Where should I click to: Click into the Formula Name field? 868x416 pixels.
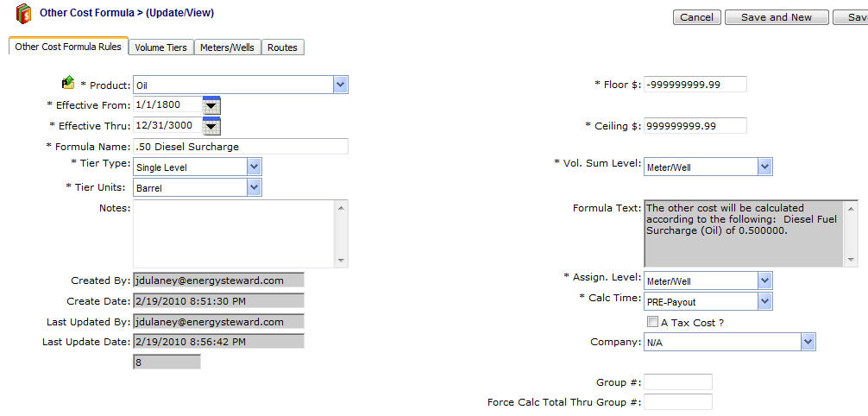[240, 147]
